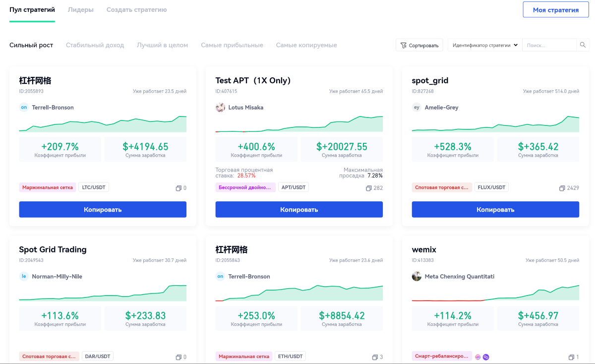This screenshot has height=364, width=595.
Task: Select the Самые копируемые filter
Action: click(x=306, y=45)
